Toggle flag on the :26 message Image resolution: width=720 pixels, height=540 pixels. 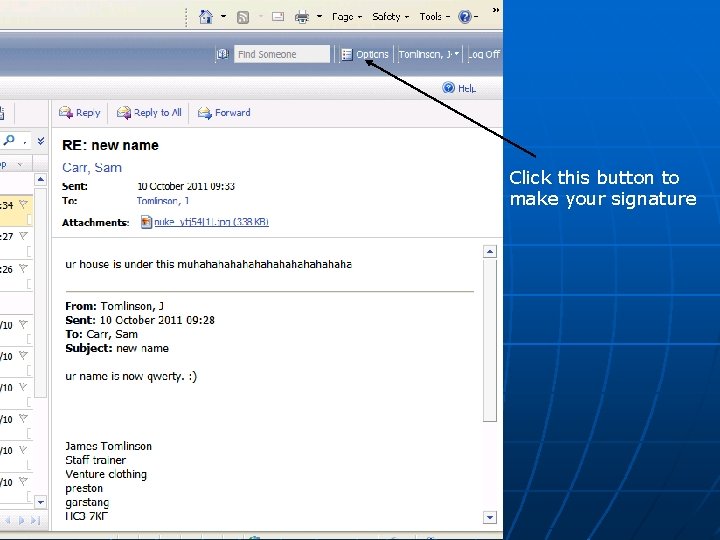23,268
